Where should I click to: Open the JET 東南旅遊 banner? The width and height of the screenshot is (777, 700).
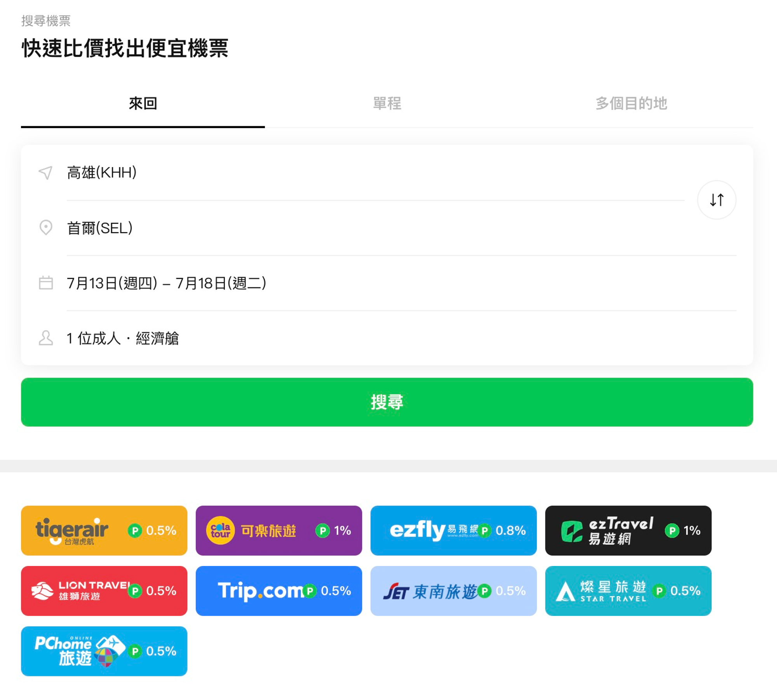454,591
